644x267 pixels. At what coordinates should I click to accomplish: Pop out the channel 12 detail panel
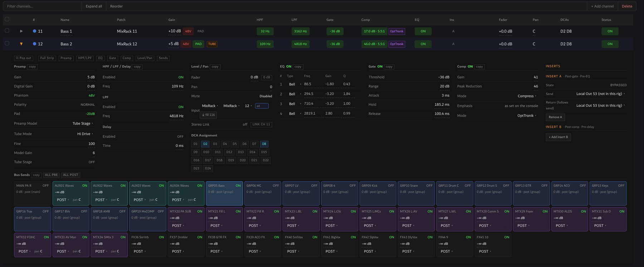(x=24, y=58)
